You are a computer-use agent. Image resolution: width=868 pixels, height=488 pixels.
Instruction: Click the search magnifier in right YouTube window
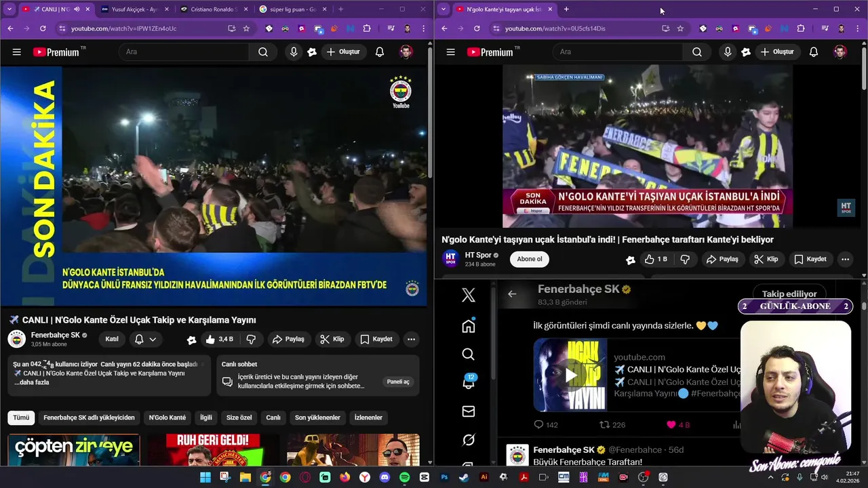696,52
